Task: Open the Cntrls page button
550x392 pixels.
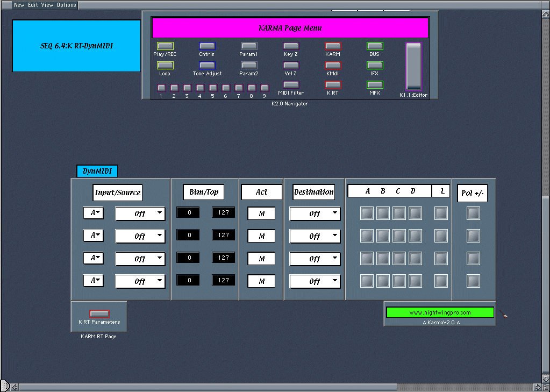Action: [206, 46]
